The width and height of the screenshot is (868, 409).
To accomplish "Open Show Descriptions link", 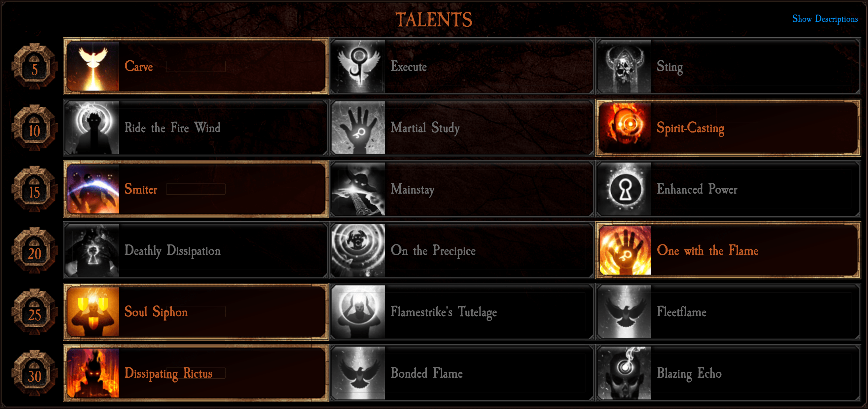I will [825, 19].
